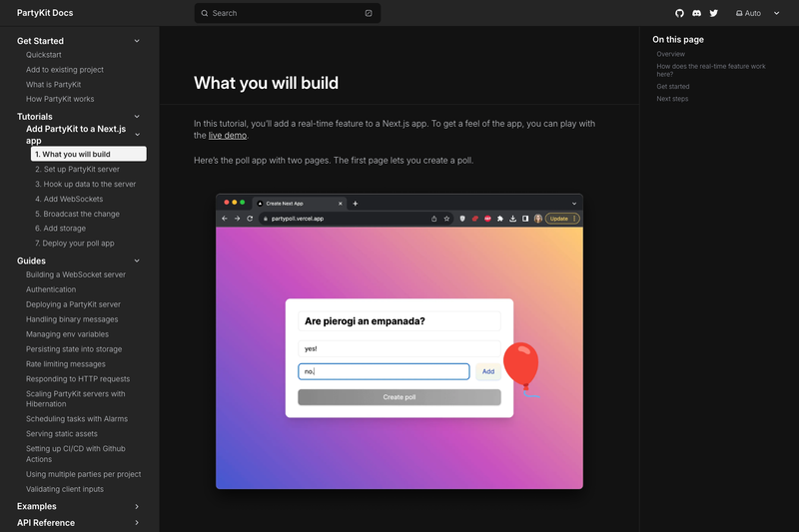Collapse the Get Started section
The image size is (799, 532).
(137, 41)
